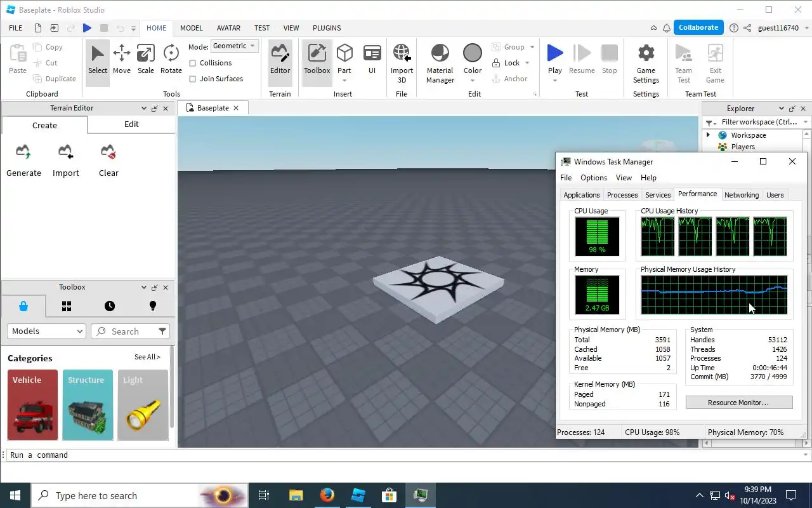Open File Explorer from taskbar
Image resolution: width=812 pixels, height=508 pixels.
[296, 495]
